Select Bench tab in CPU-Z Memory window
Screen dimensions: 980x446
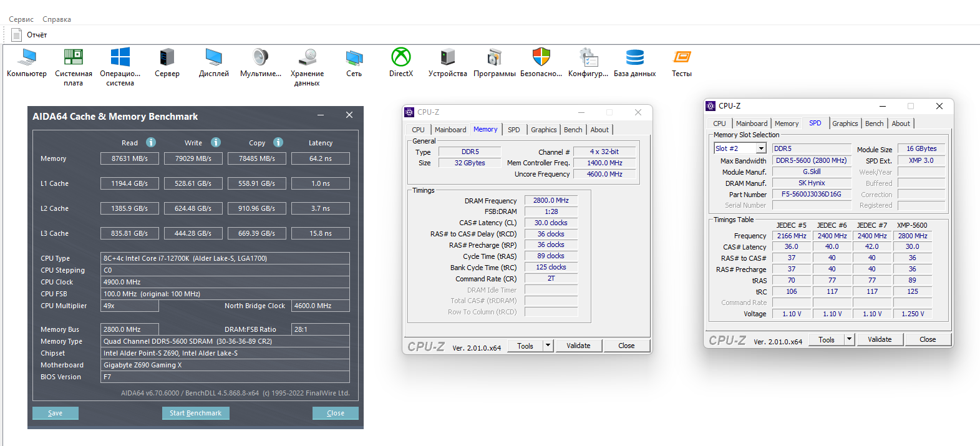pos(573,130)
